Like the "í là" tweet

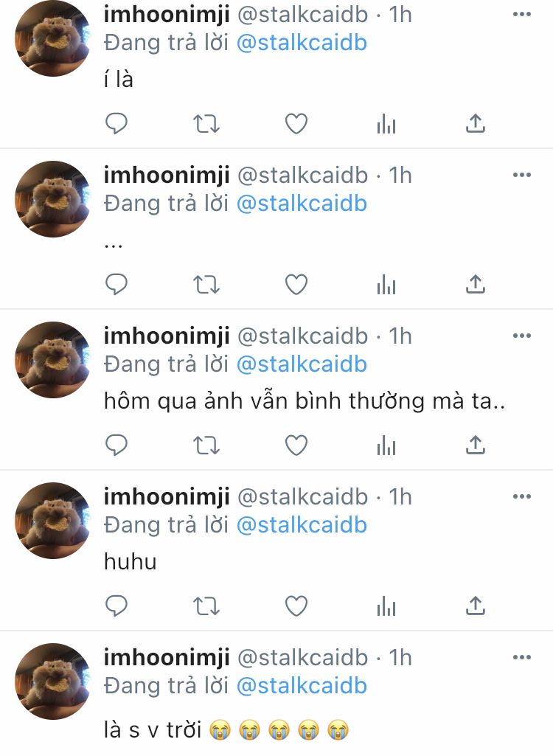pyautogui.click(x=296, y=124)
